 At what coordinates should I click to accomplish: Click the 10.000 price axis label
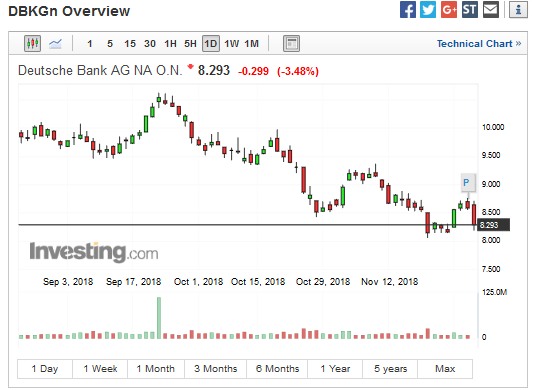493,127
